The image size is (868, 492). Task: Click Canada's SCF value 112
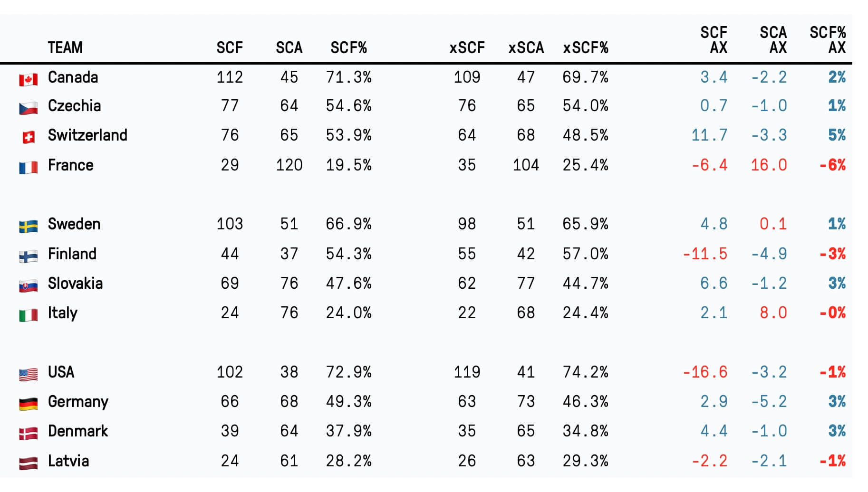tap(230, 77)
